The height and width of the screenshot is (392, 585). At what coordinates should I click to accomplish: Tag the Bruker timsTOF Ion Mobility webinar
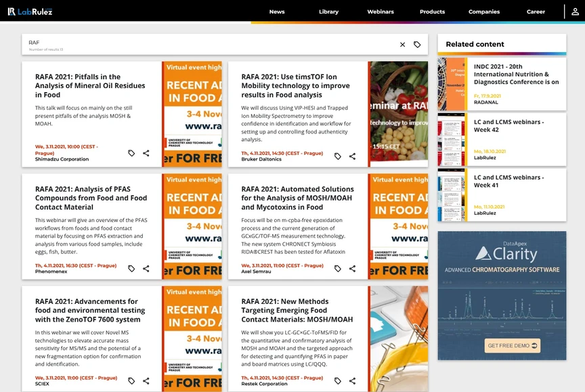(338, 156)
